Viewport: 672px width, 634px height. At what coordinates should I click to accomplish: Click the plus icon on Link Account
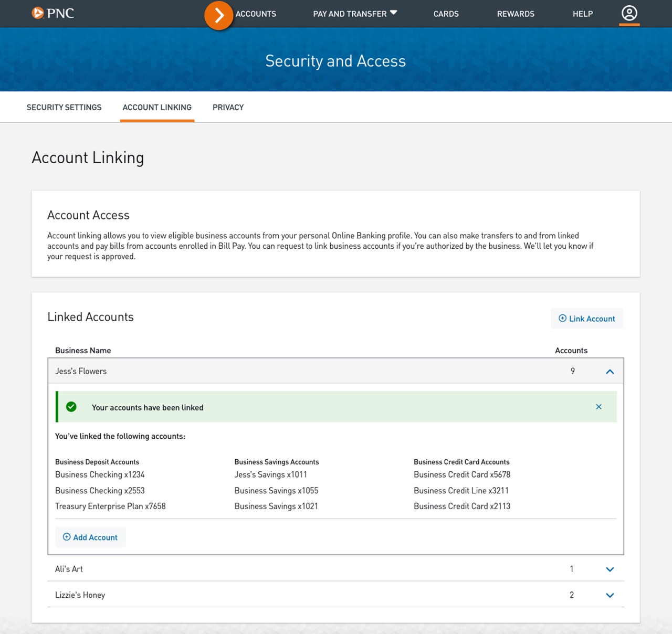point(563,318)
